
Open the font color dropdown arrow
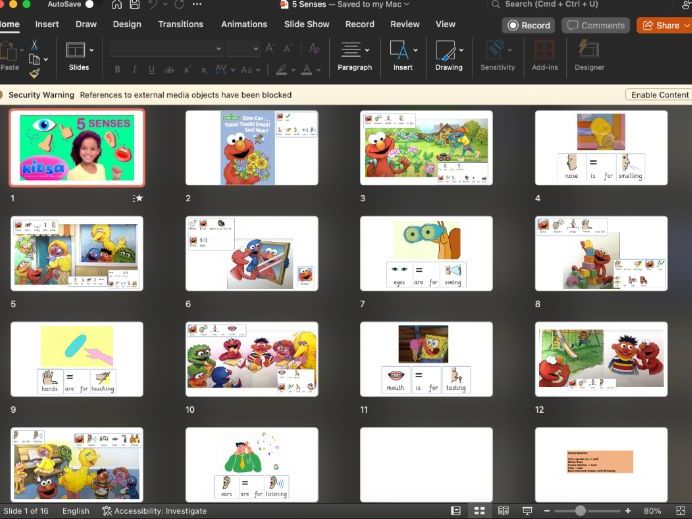point(318,70)
